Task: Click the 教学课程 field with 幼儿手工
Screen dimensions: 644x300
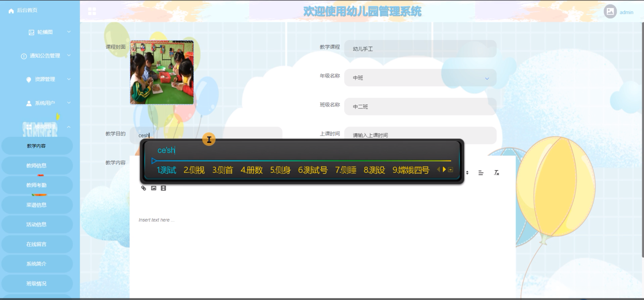Action: pyautogui.click(x=420, y=49)
